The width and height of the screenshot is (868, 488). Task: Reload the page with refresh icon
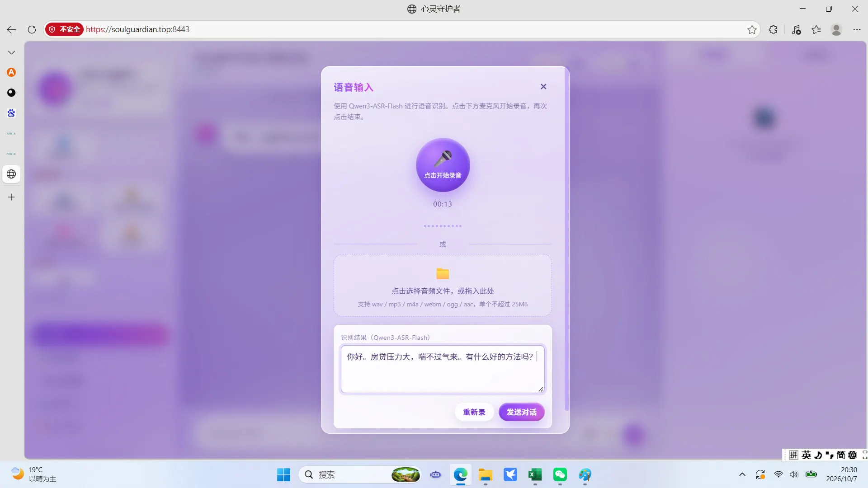[32, 29]
